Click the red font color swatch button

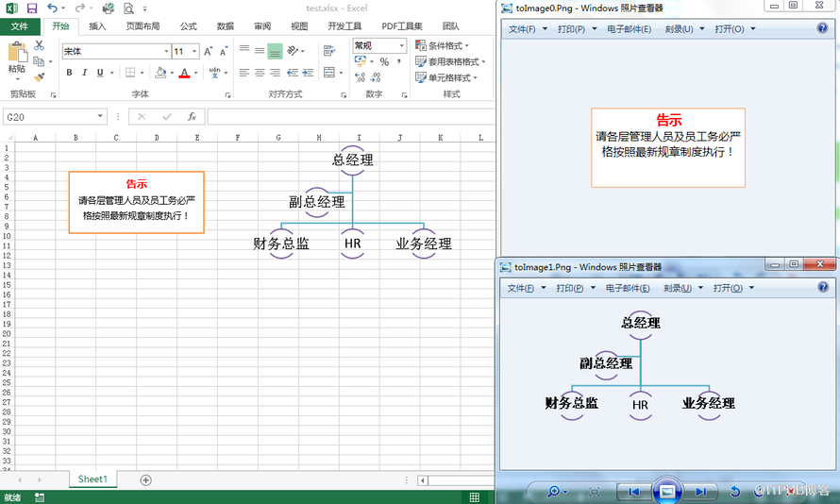click(184, 73)
